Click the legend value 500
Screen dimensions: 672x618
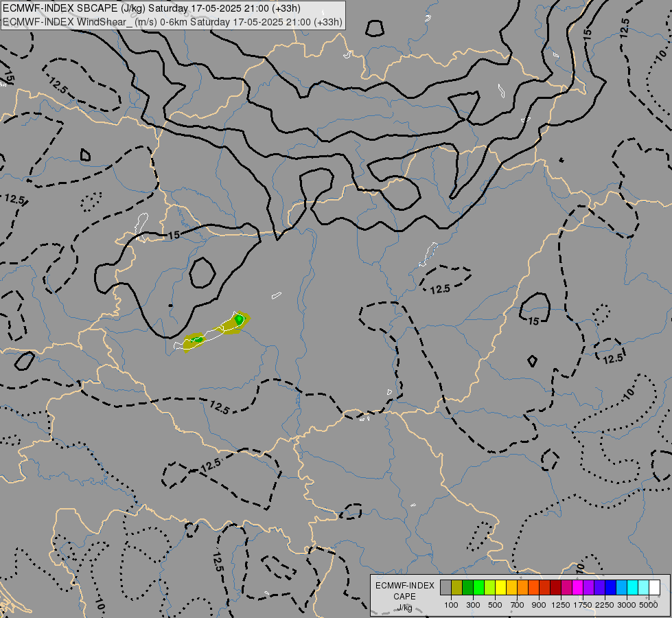pos(495,605)
